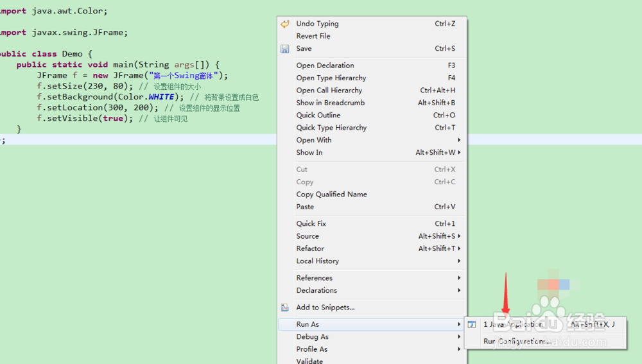Choose the Validate menu entry
The width and height of the screenshot is (642, 364).
click(x=372, y=360)
